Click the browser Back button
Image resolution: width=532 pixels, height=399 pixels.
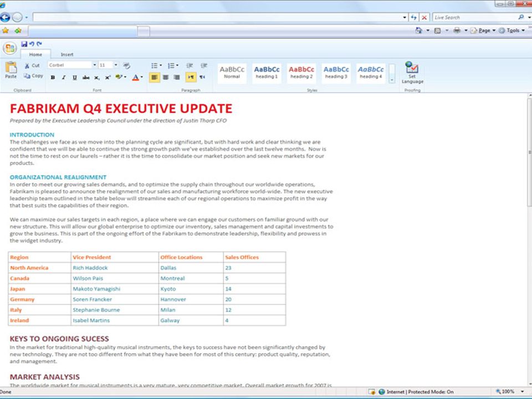pyautogui.click(x=5, y=17)
